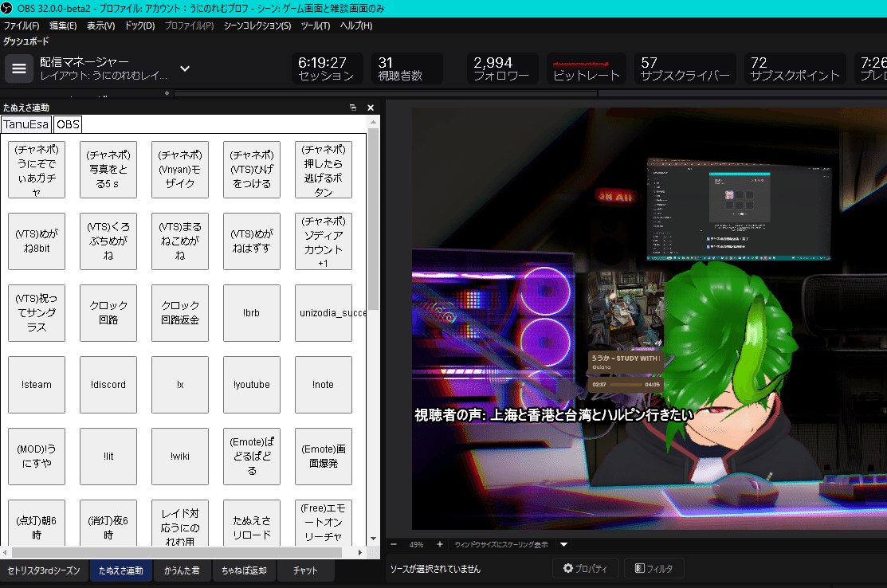Screen dimensions: 887x588
Task: Click the (VTS)祝ってサングラス button
Action: coord(37,313)
